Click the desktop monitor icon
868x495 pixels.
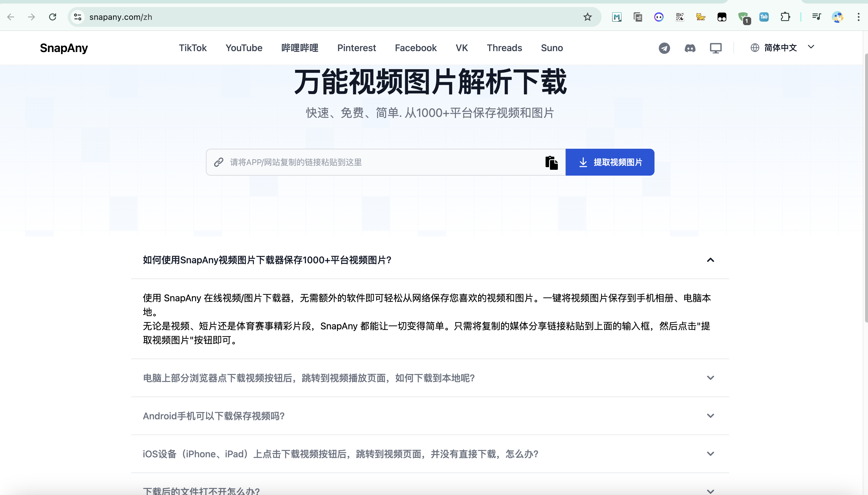[x=716, y=48]
